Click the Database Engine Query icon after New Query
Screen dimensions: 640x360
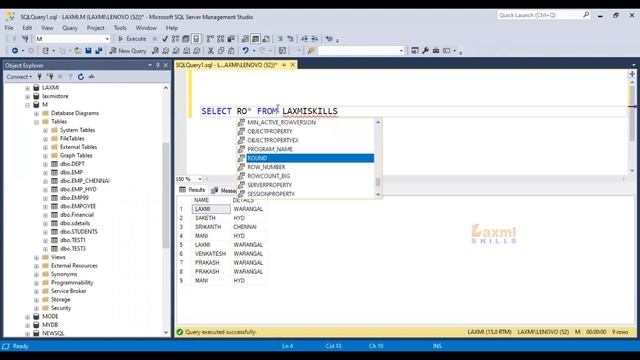pyautogui.click(x=155, y=51)
